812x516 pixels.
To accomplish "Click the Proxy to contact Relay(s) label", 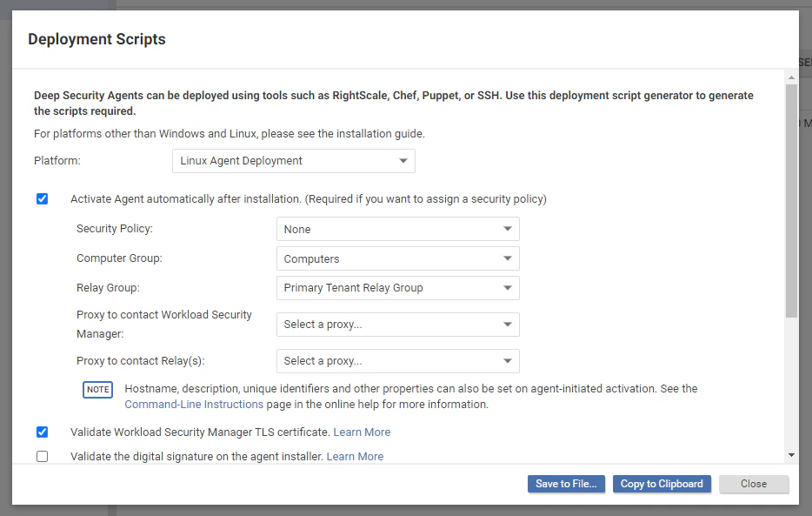I will 140,360.
